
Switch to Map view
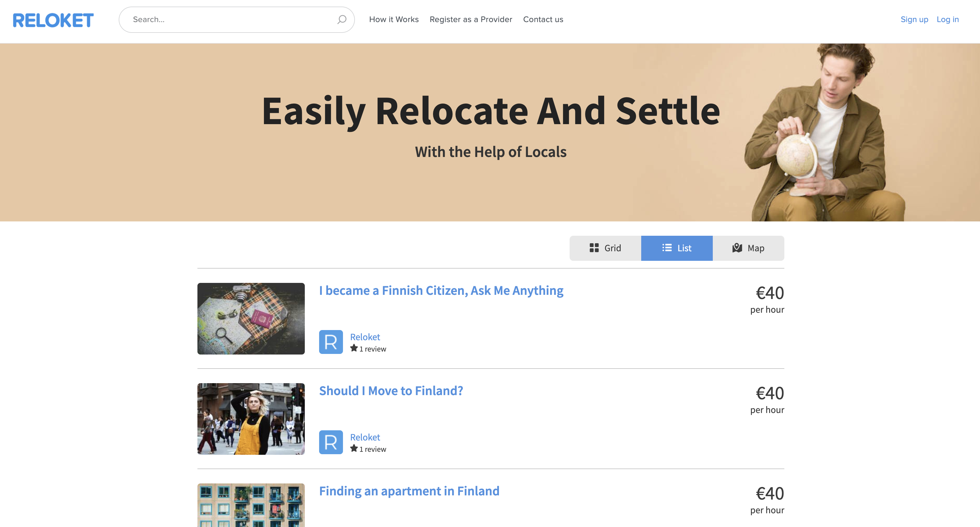tap(748, 247)
